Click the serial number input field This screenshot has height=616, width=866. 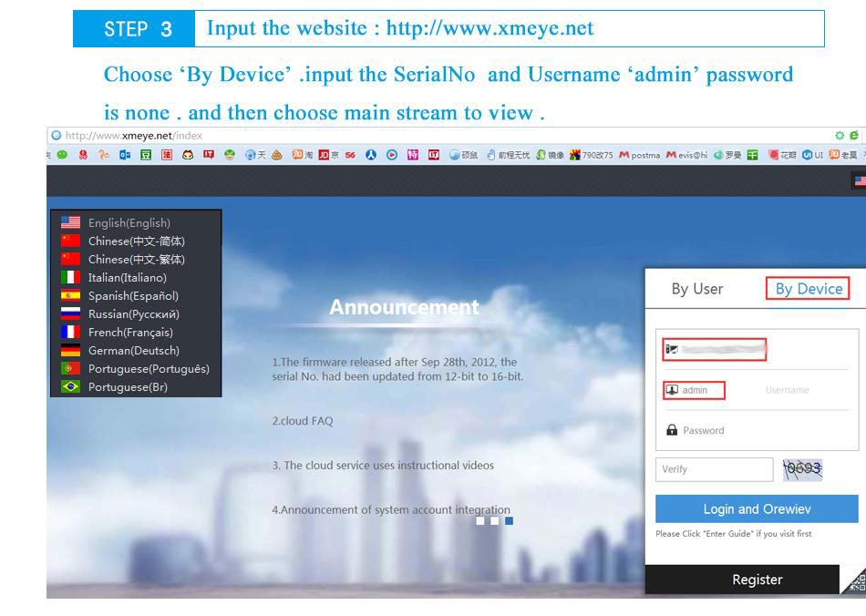pos(757,349)
